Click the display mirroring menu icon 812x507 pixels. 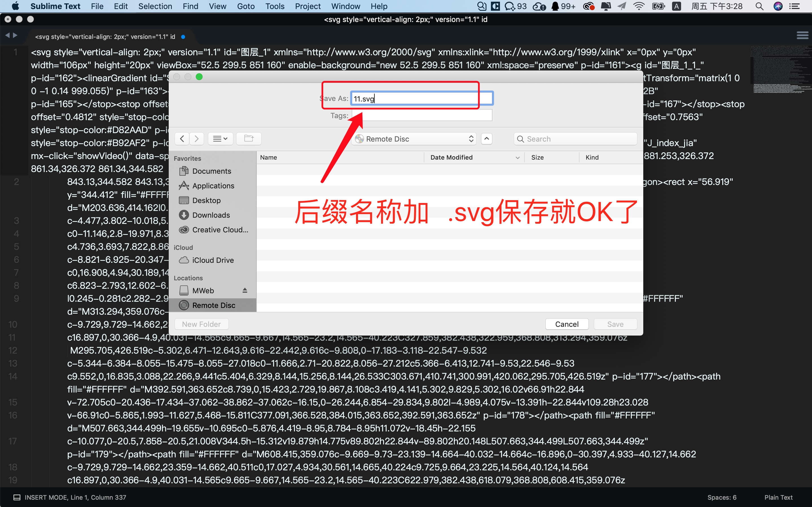click(606, 6)
